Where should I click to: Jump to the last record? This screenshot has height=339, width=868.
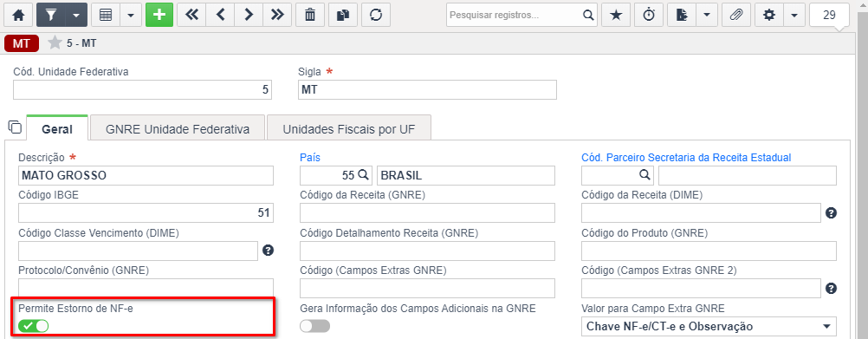click(x=278, y=15)
